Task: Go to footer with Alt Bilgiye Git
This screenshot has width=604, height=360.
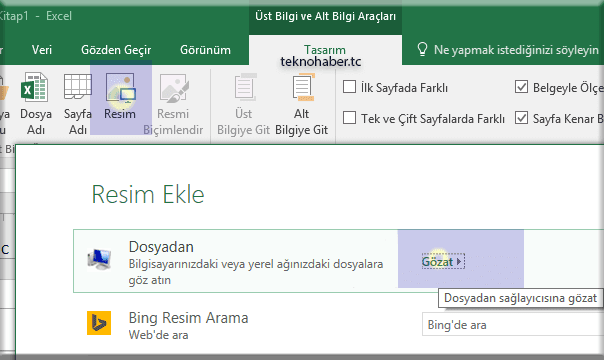Action: click(302, 103)
